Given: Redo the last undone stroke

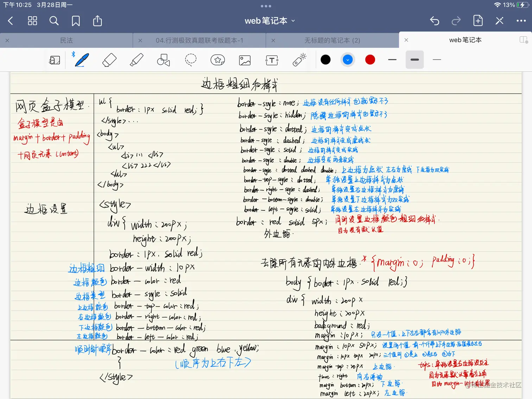Looking at the screenshot, I should click(x=456, y=21).
